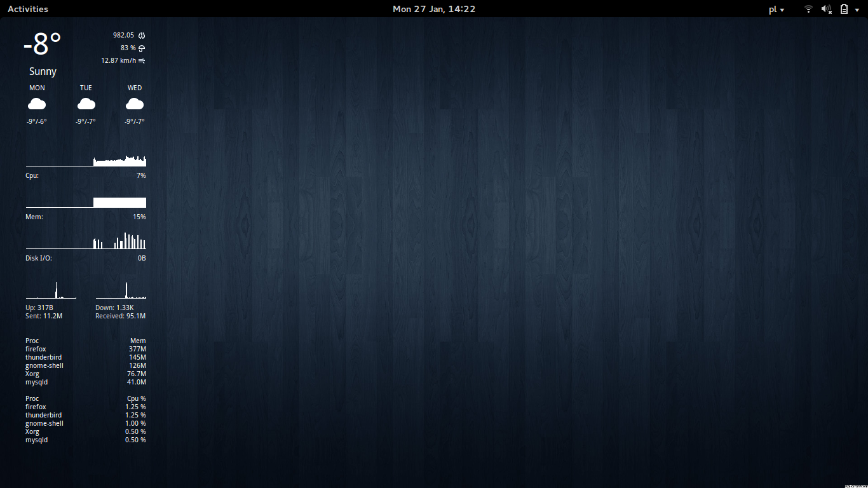Open the system menu dropdown arrow
The width and height of the screenshot is (868, 488).
[857, 10]
